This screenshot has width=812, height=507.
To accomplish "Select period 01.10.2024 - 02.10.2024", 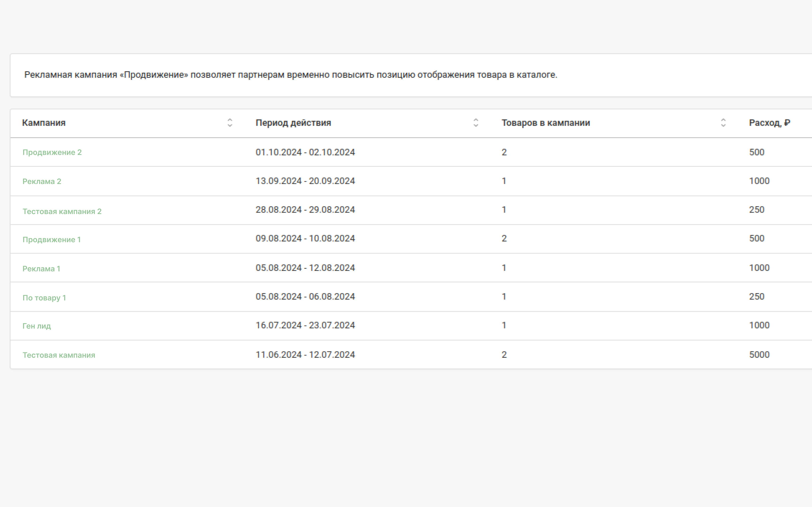I will pyautogui.click(x=305, y=152).
